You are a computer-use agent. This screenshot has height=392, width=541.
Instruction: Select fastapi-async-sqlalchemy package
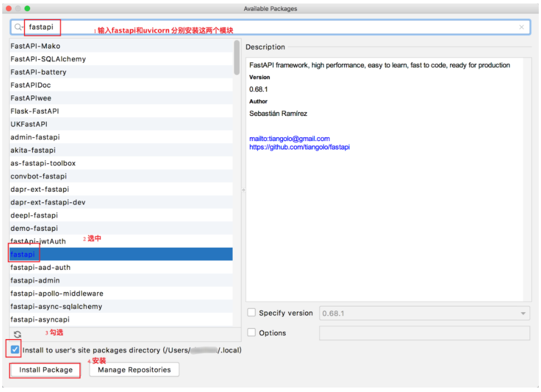121,307
